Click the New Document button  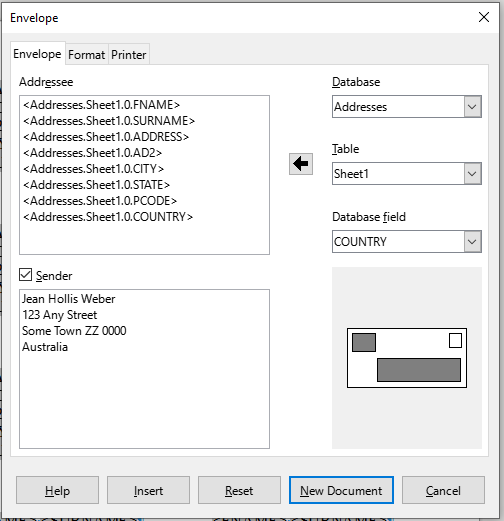(341, 490)
